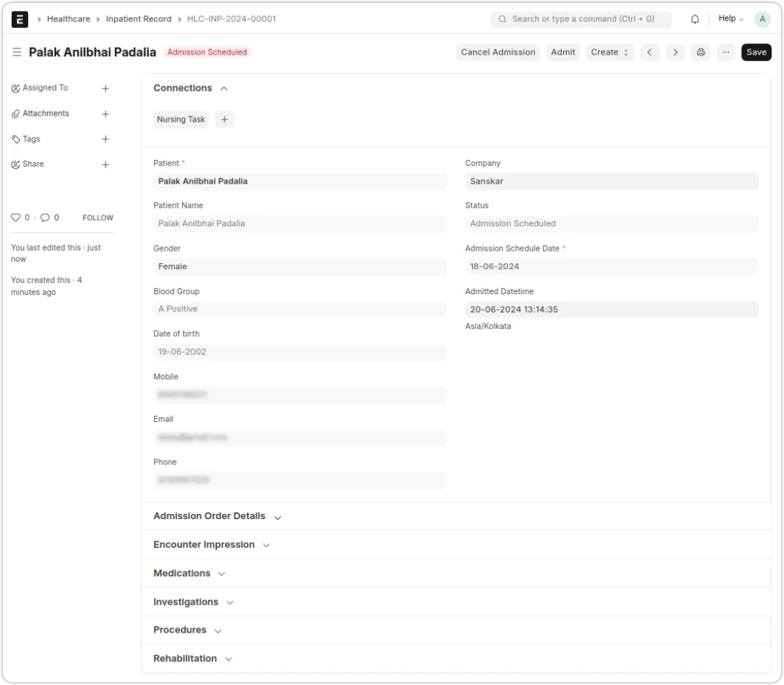
Task: Click the ERPNext logo icon
Action: pos(18,18)
